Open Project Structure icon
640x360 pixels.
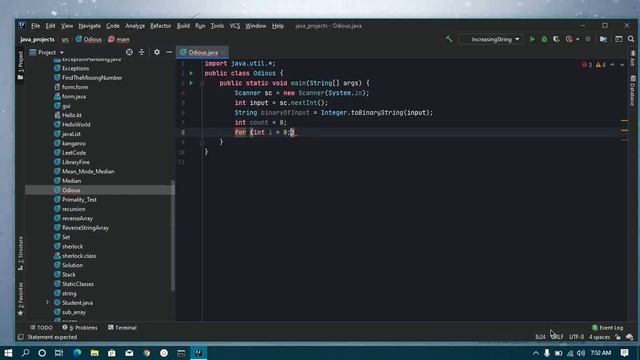603,39
